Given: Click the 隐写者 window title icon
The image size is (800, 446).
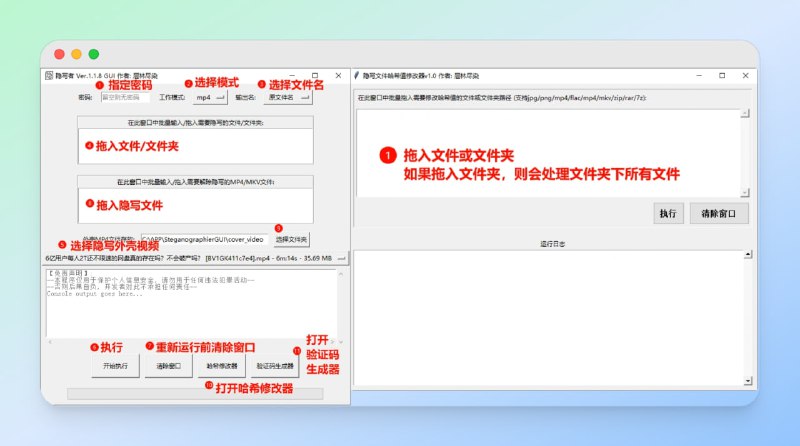Looking at the screenshot, I should [47, 75].
